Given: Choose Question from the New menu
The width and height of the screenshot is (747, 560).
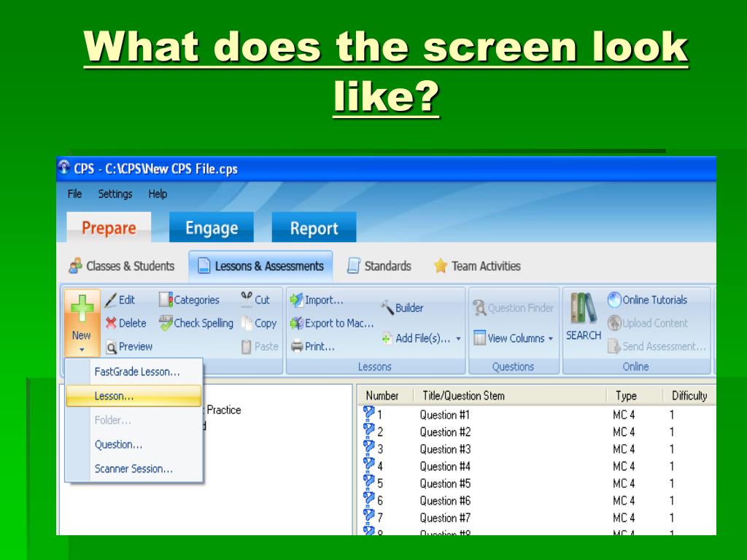Looking at the screenshot, I should (133, 444).
